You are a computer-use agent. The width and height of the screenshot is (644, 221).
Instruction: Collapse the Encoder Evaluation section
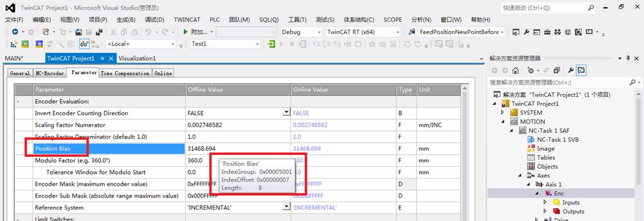(18, 101)
